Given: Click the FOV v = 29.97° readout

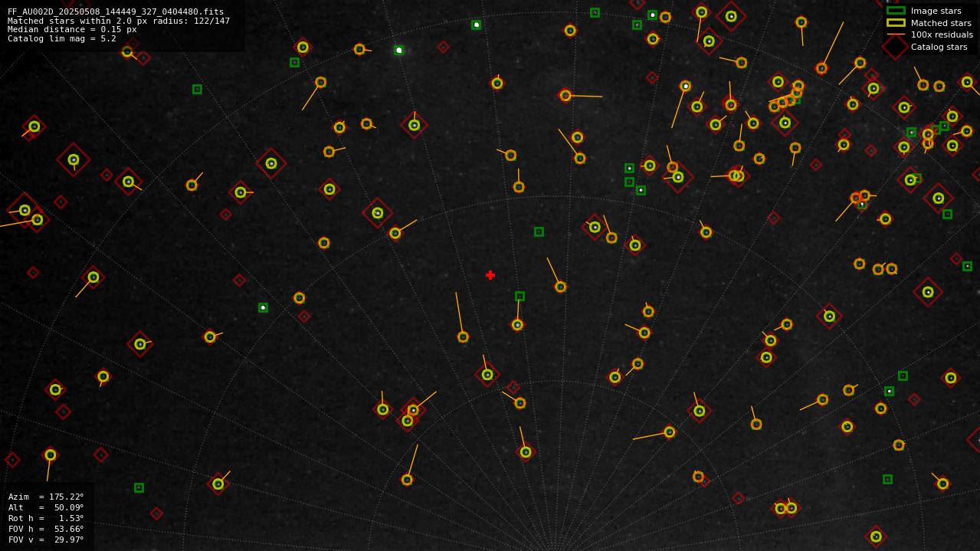Looking at the screenshot, I should 46,540.
